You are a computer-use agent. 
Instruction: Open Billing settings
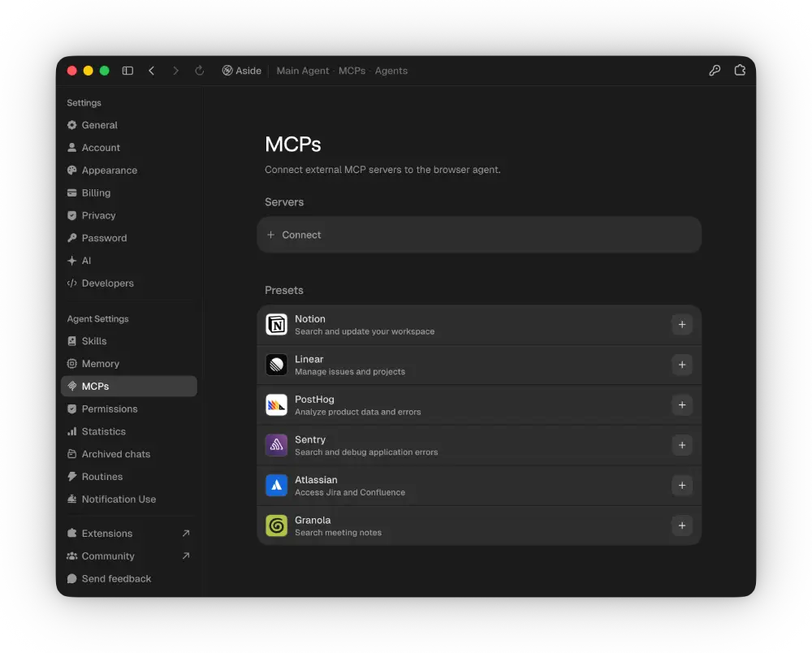pyautogui.click(x=128, y=192)
